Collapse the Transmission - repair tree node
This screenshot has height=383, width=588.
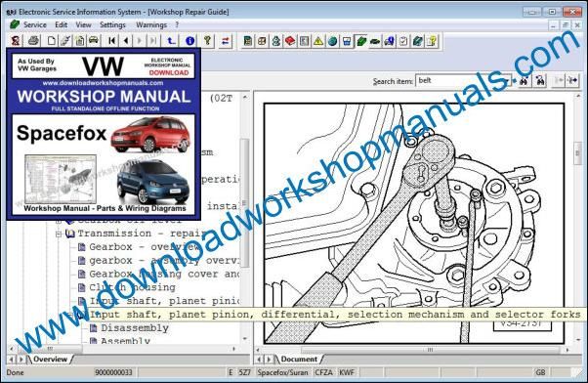(x=59, y=234)
